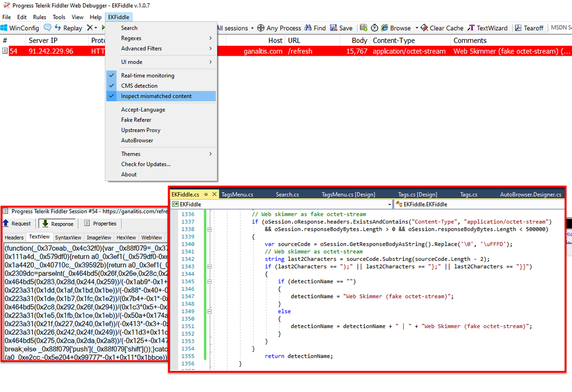Select the Accept-Language menu entry
The image size is (572, 392).
tap(161, 110)
